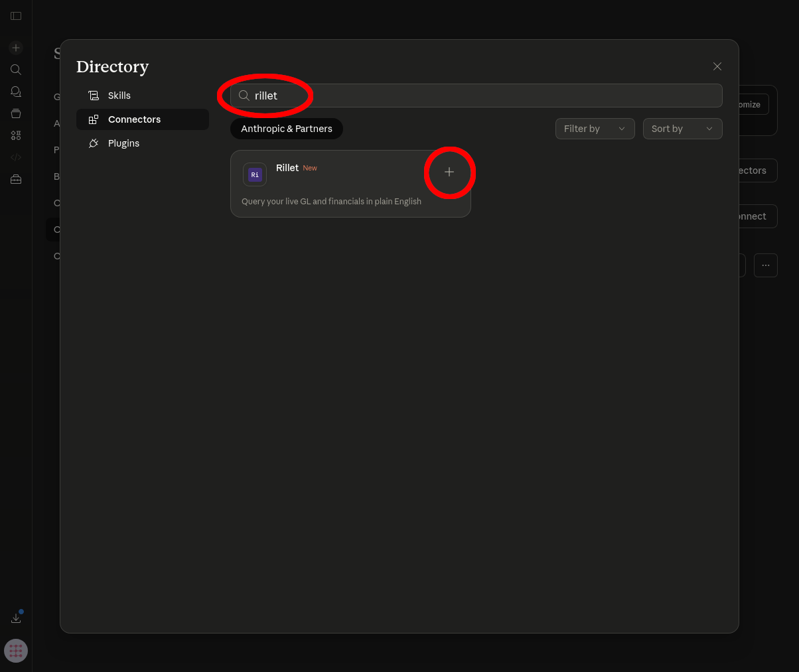The height and width of the screenshot is (672, 799).
Task: Open the Sort by dropdown
Action: pyautogui.click(x=682, y=129)
